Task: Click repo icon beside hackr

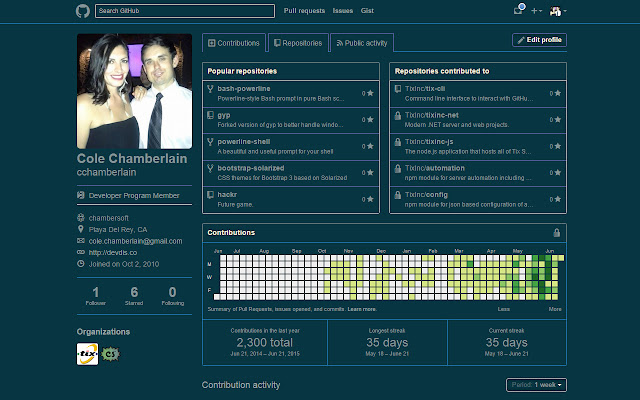Action: pos(210,195)
